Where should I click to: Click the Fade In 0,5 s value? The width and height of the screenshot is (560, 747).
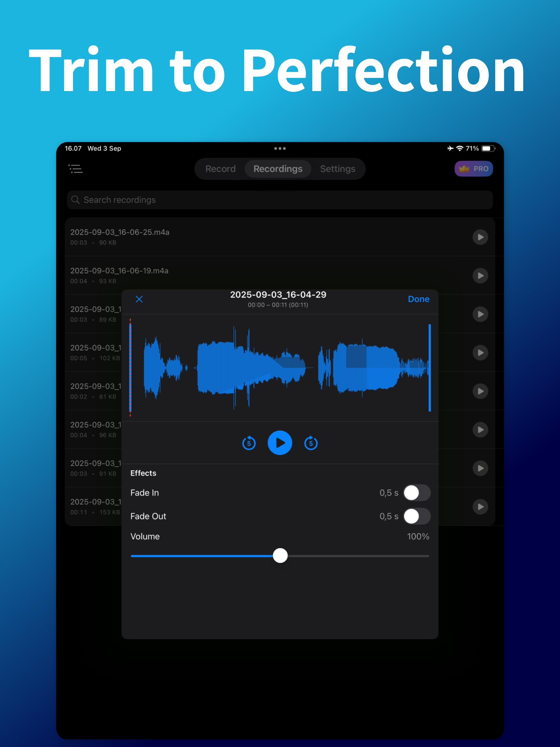pos(389,493)
